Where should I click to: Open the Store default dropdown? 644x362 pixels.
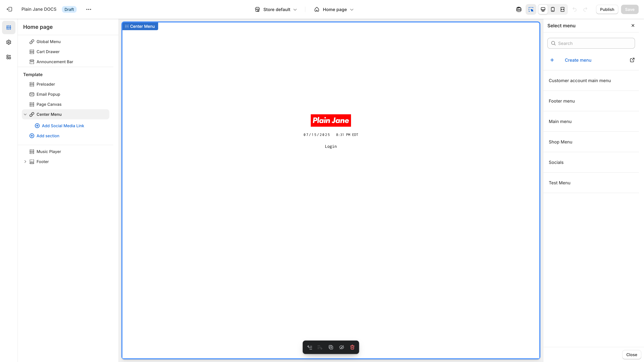click(276, 9)
